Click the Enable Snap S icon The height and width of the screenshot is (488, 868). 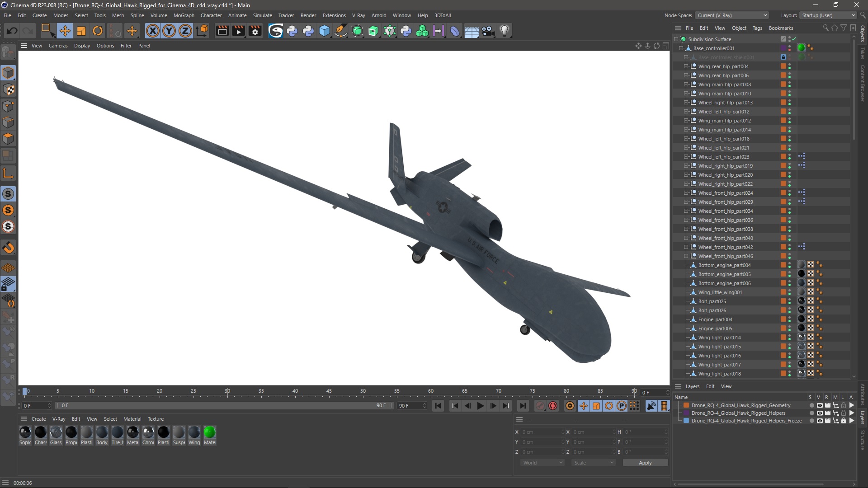click(8, 194)
